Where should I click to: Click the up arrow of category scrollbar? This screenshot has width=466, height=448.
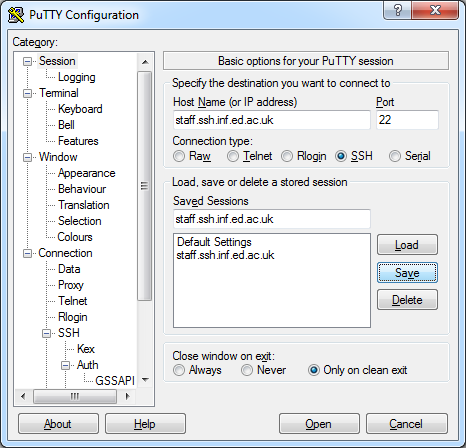pos(145,62)
